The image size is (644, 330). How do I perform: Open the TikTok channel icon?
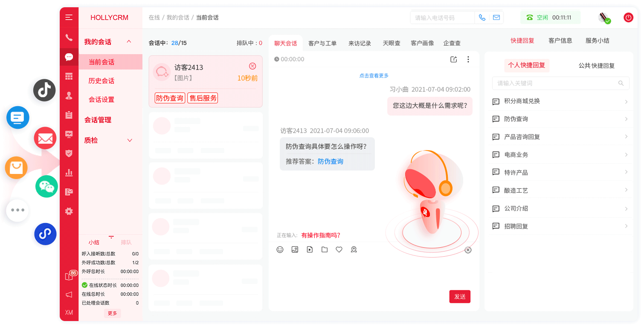coord(45,90)
